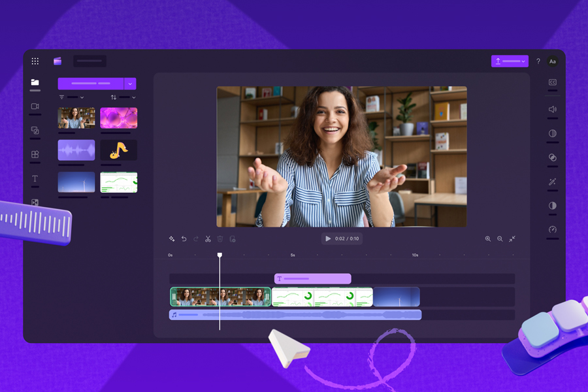The width and height of the screenshot is (588, 392).
Task: Select the woman video clip on timeline
Action: (x=221, y=297)
